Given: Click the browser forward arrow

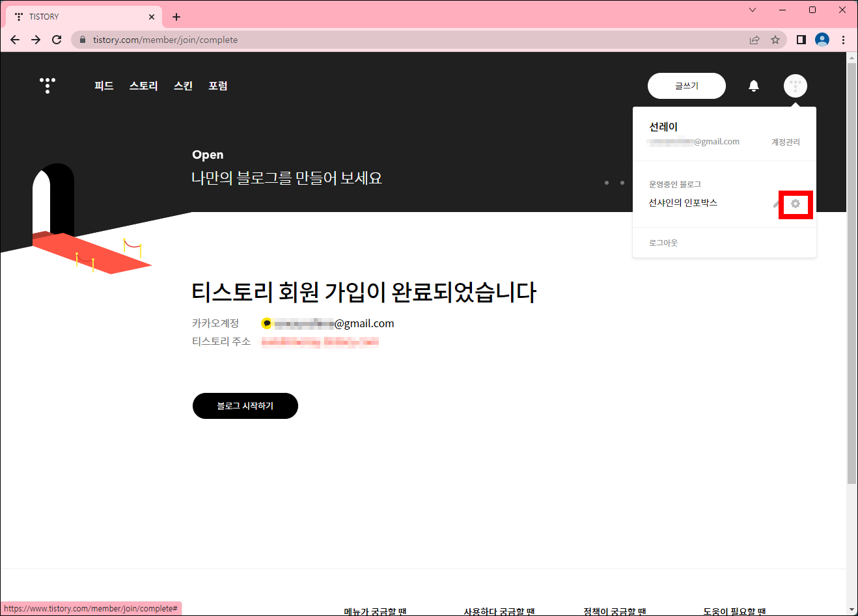Looking at the screenshot, I should tap(36, 40).
